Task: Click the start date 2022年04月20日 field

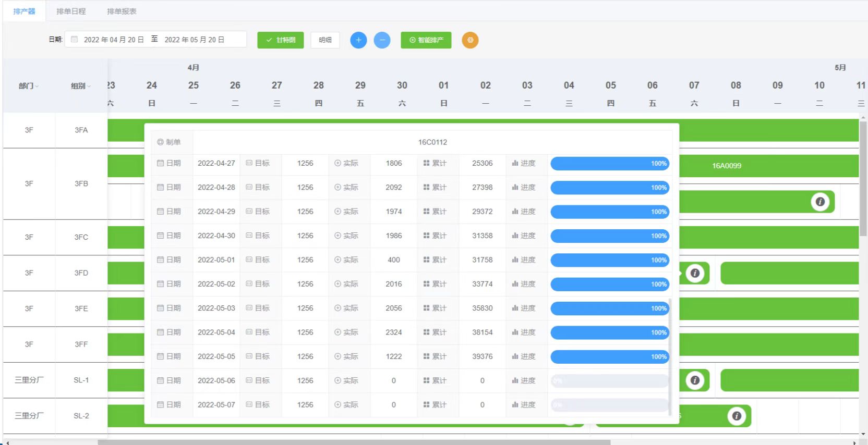Action: tap(114, 40)
